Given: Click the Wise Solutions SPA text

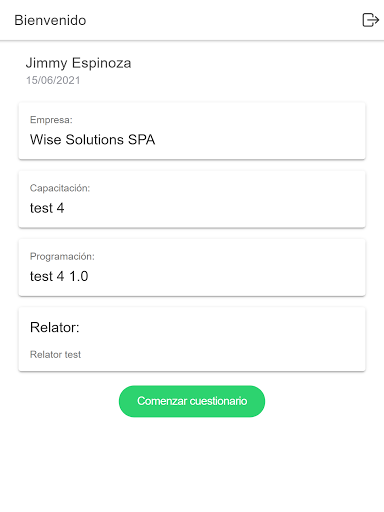Looking at the screenshot, I should click(92, 140).
